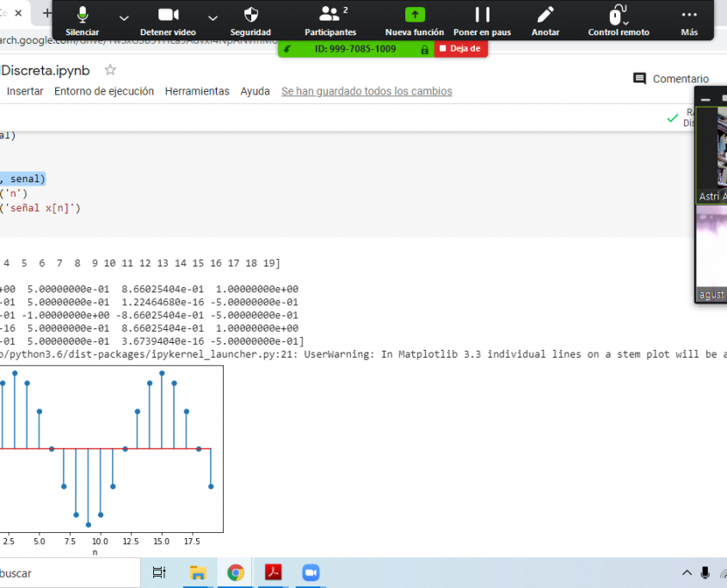This screenshot has width=727, height=588.
Task: Star the notebook with the star icon
Action: coord(110,70)
